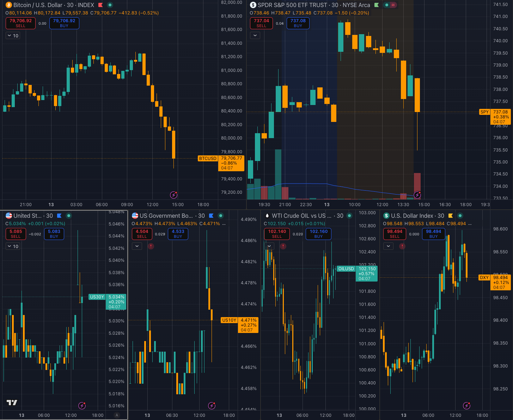Click the WTI BUY 102.160 button
The width and height of the screenshot is (513, 420).
[x=318, y=234]
